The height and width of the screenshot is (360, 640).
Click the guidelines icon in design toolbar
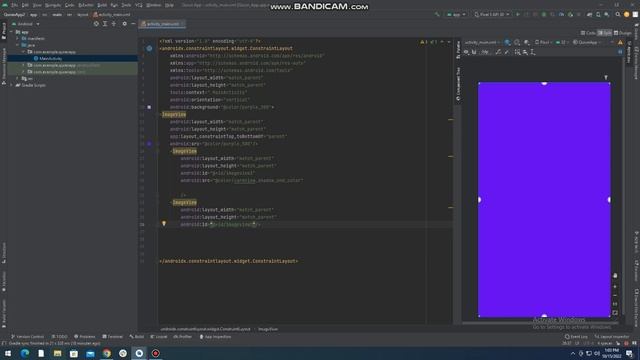tap(533, 52)
